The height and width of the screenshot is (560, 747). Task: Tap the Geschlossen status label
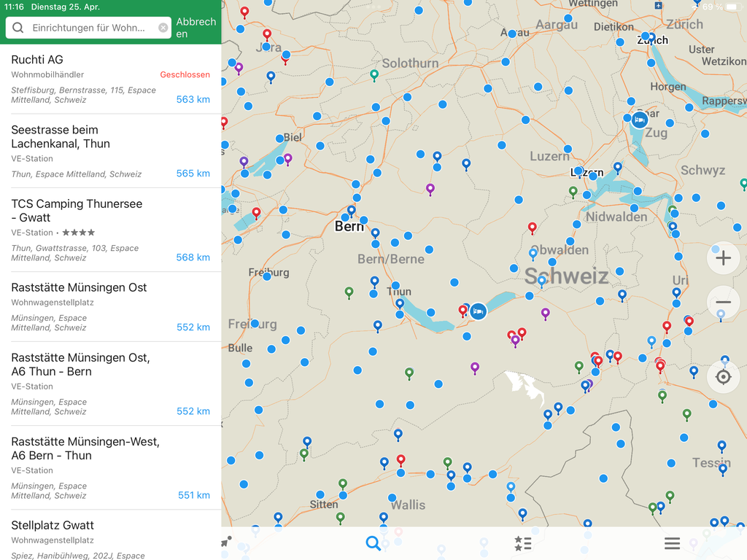click(185, 75)
